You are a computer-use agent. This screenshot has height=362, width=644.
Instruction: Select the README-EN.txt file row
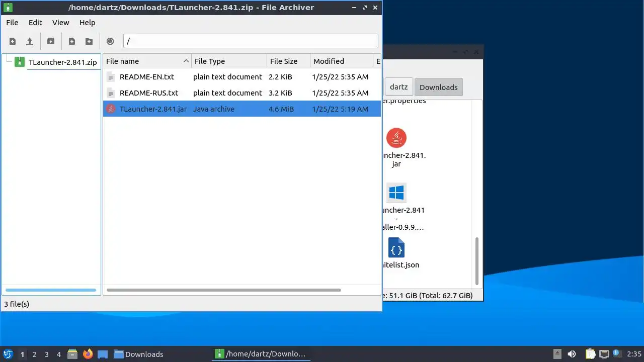point(242,77)
